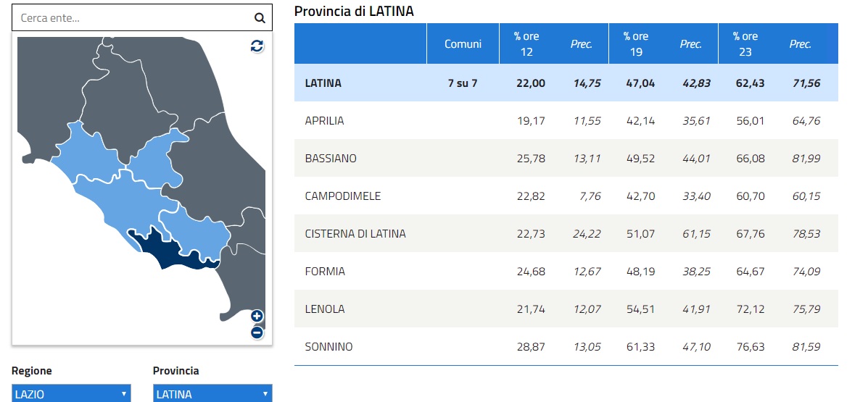Image resolution: width=868 pixels, height=402 pixels.
Task: Click the % ore 12 column header
Action: (x=526, y=43)
